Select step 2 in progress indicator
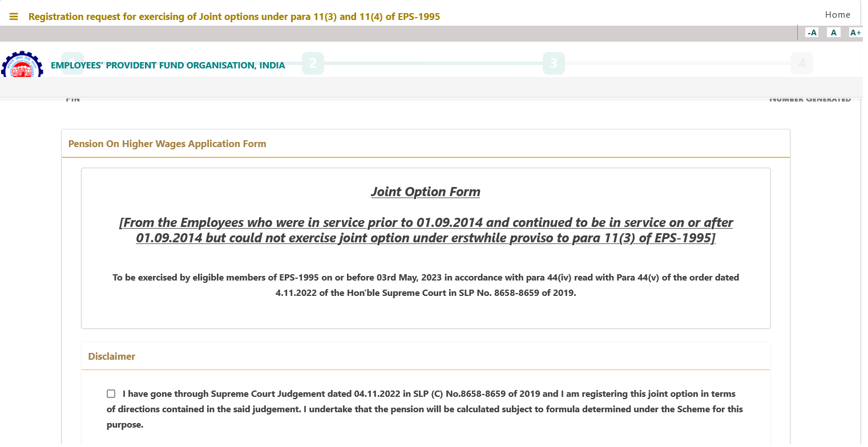The height and width of the screenshot is (447, 868). 313,64
